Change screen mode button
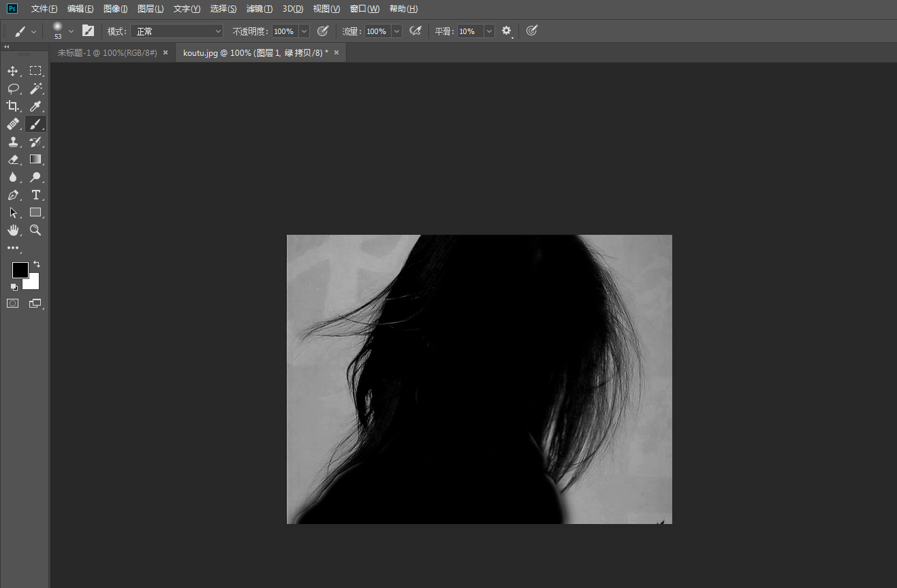 click(x=35, y=304)
